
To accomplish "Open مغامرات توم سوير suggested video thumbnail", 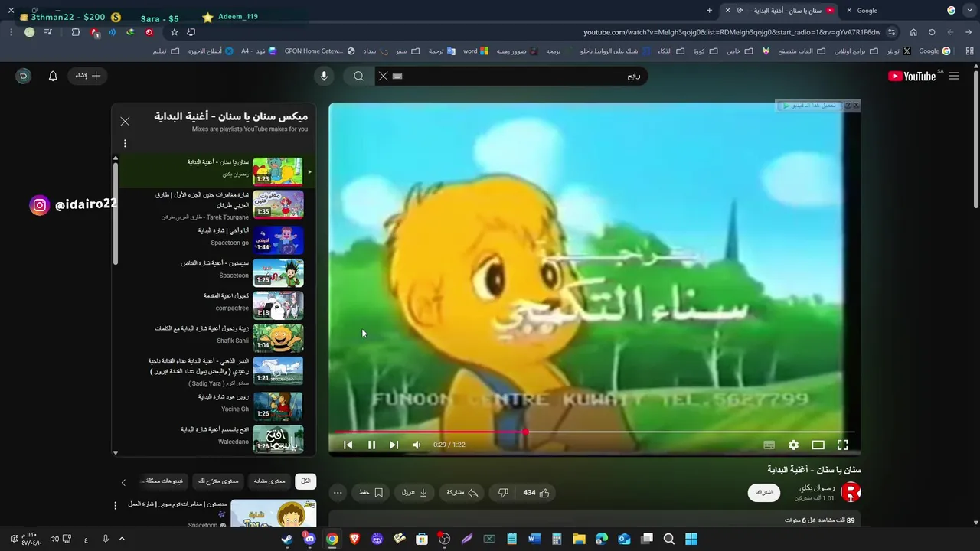I will 273,513.
